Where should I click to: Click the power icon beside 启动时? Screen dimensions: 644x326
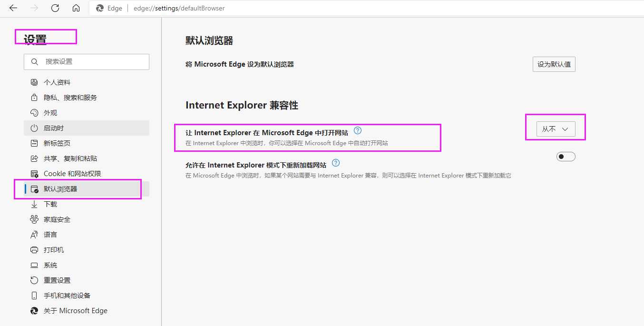click(34, 128)
